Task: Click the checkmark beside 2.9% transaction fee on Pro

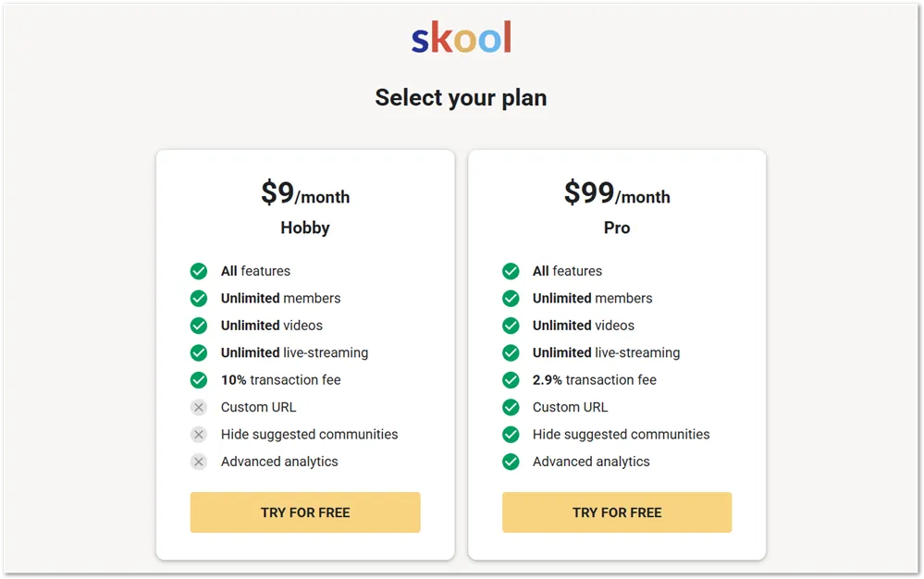Action: coord(511,380)
